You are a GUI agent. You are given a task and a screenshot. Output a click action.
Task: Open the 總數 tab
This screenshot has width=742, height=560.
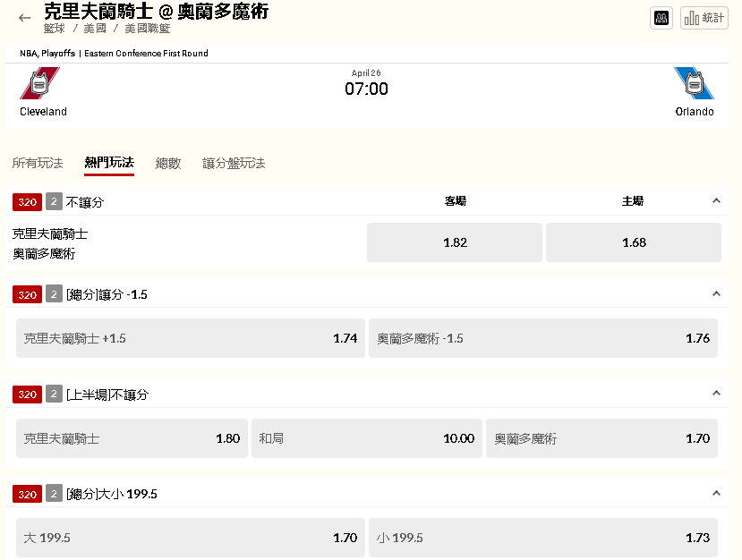click(168, 163)
